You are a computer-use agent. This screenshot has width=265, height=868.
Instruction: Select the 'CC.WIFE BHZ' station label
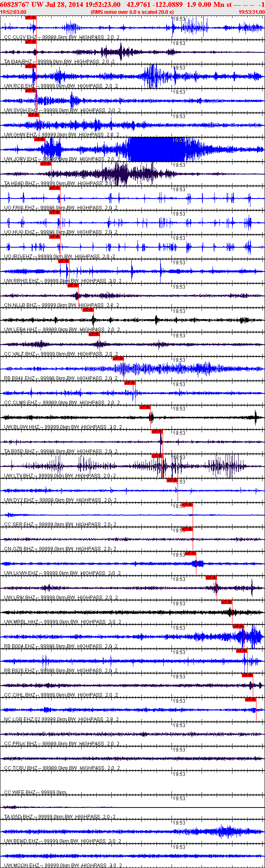coord(20,792)
